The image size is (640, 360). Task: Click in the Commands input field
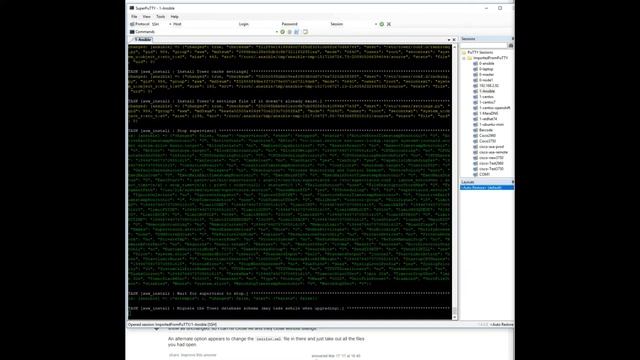[215, 32]
